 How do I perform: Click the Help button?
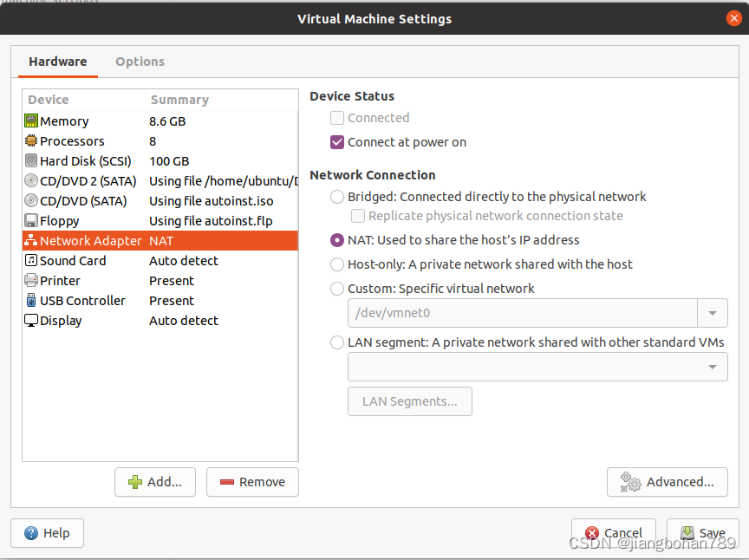tap(47, 533)
